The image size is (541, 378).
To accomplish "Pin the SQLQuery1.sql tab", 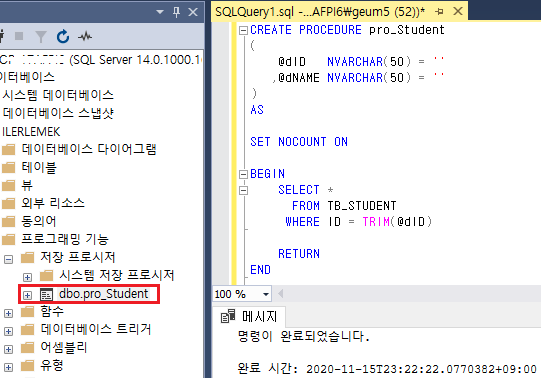I will tap(439, 12).
